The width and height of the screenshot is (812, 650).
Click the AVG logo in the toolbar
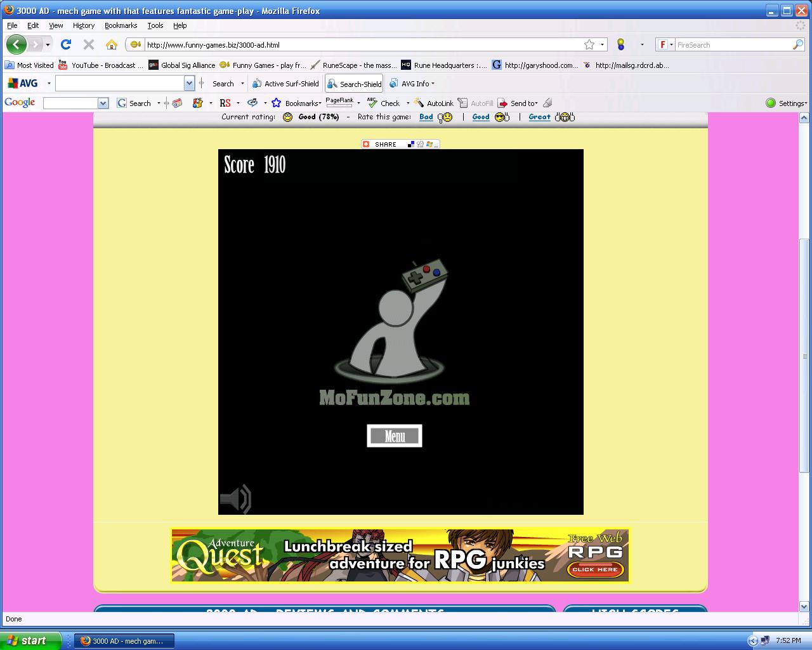tap(22, 83)
